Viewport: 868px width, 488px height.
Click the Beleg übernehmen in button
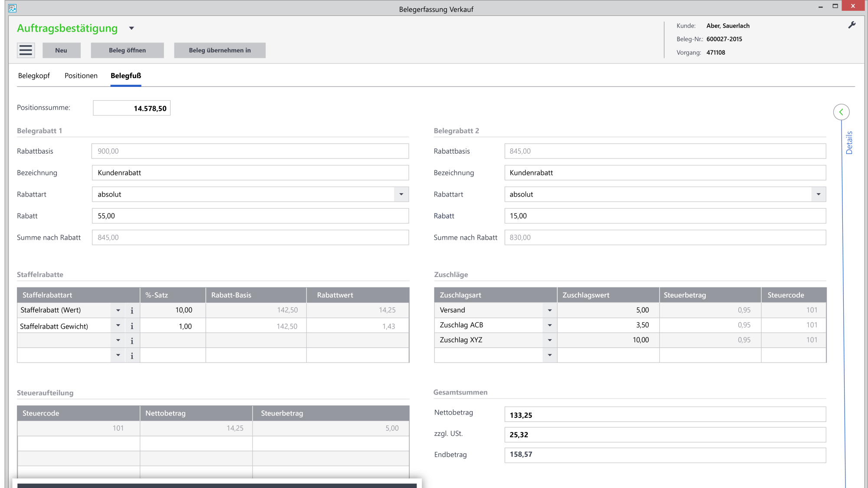coord(220,50)
